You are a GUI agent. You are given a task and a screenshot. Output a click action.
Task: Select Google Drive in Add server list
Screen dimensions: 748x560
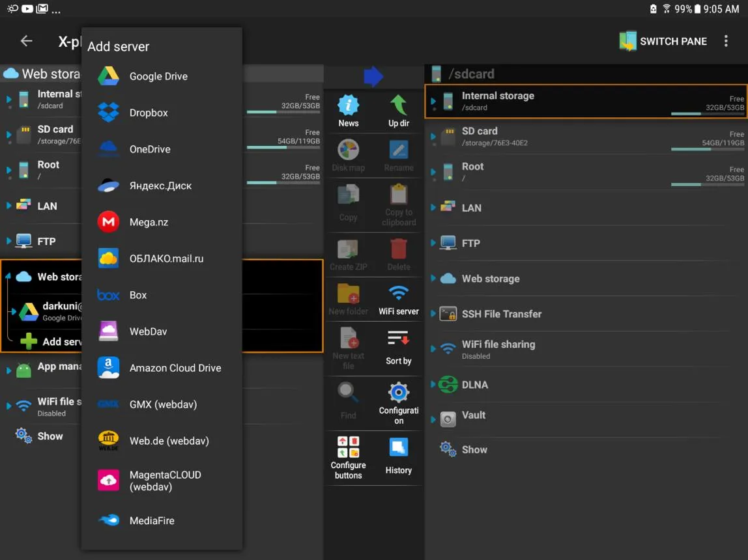(162, 76)
